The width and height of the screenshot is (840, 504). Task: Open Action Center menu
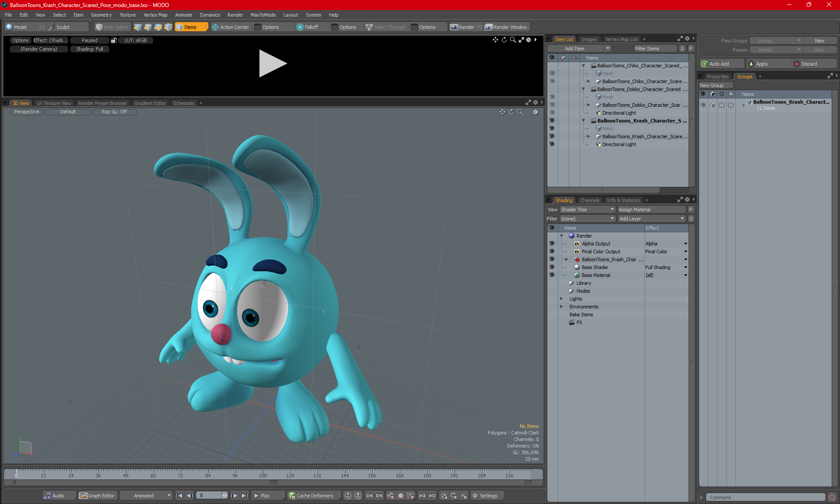click(231, 27)
